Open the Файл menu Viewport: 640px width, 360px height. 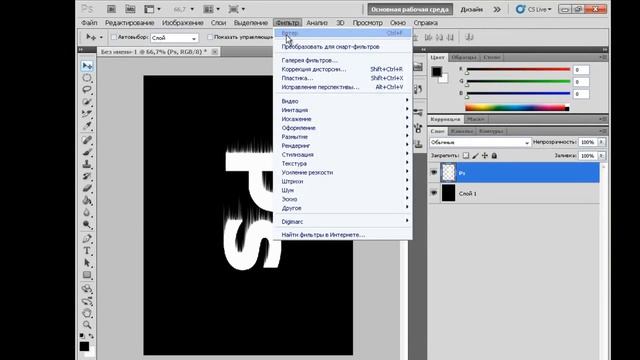point(89,23)
